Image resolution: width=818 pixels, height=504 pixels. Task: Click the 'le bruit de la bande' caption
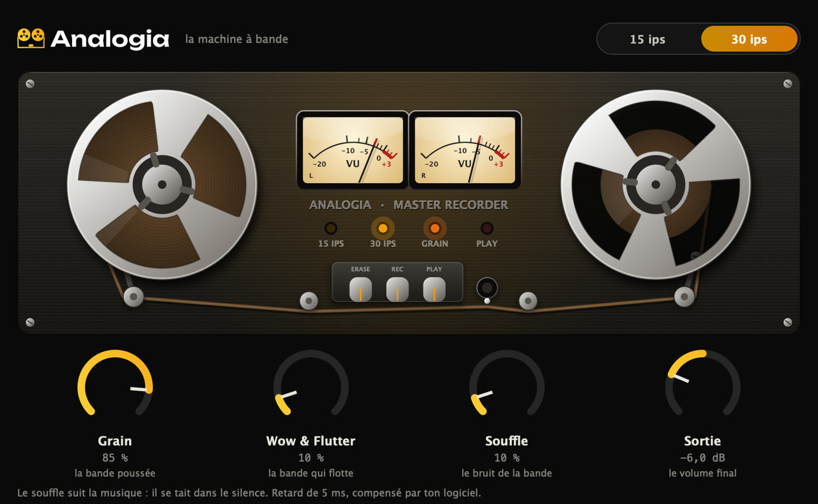(507, 473)
